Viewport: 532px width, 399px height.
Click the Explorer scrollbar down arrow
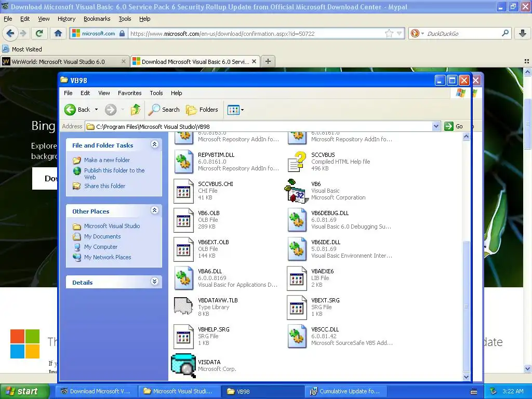pos(466,376)
